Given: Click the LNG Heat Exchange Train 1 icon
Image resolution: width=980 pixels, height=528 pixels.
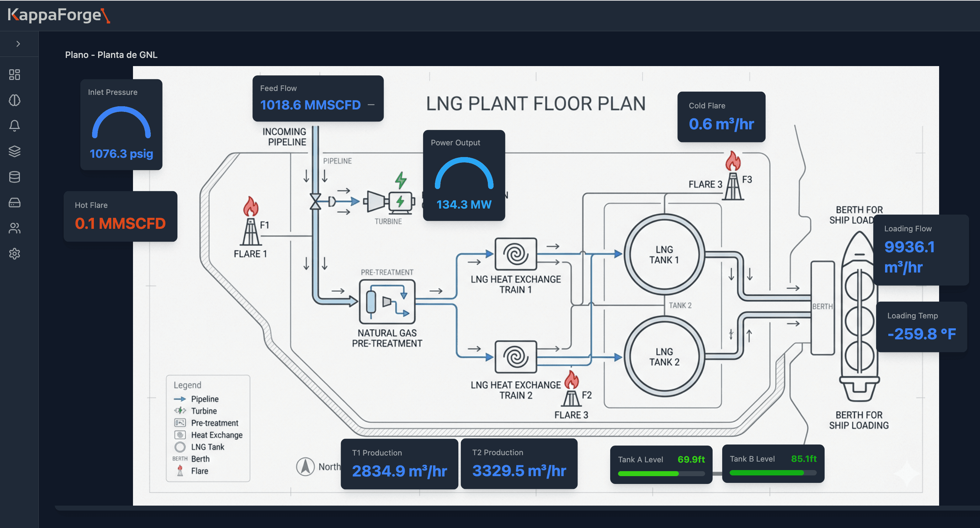Looking at the screenshot, I should [x=516, y=254].
